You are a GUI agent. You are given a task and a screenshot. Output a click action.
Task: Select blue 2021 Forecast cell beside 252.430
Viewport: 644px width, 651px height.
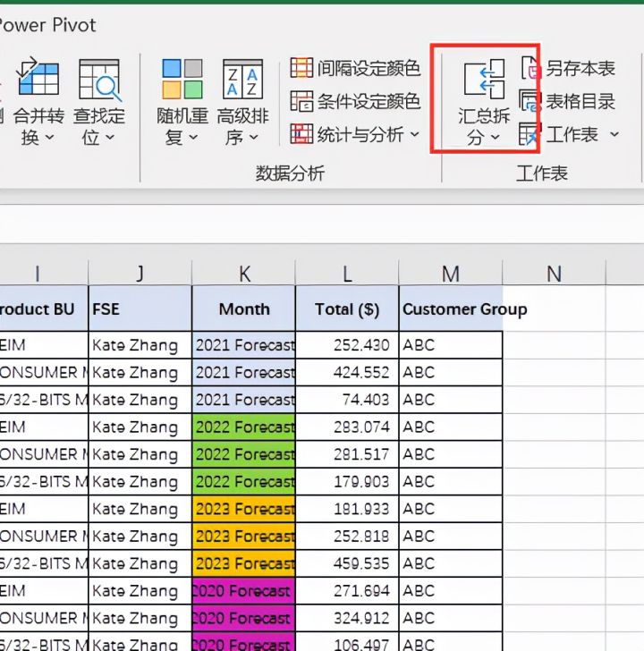click(x=243, y=345)
